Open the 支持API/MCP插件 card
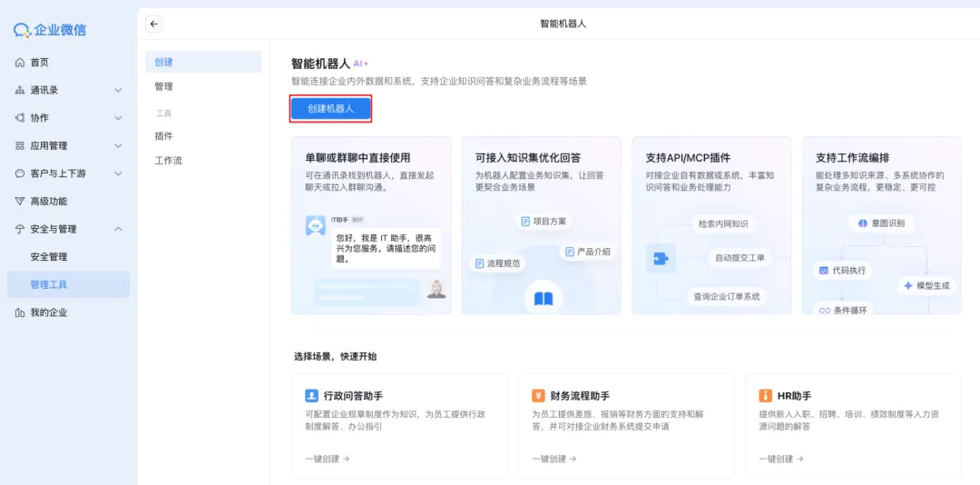980x485 pixels. [711, 225]
